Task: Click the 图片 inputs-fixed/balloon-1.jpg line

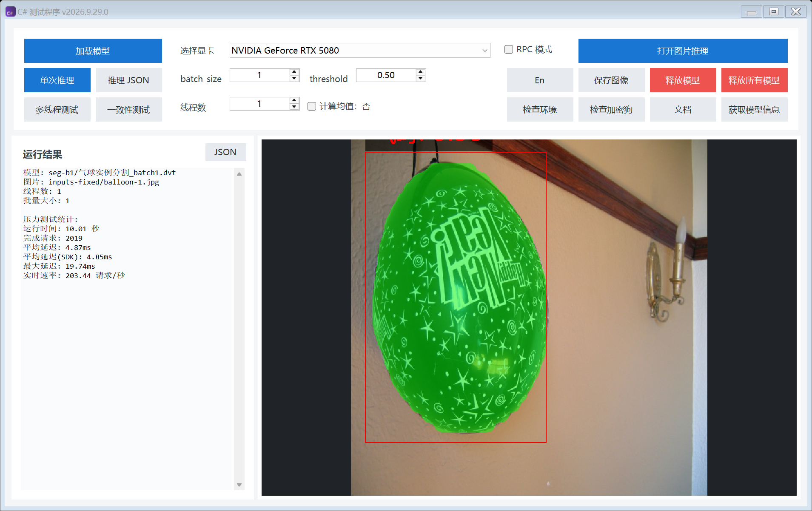Action: 91,182
